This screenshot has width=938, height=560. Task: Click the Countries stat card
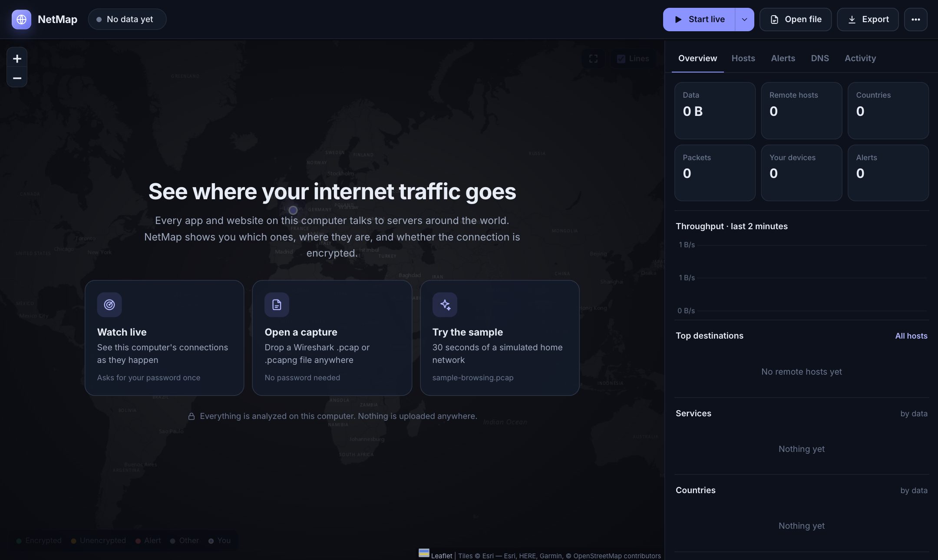(888, 111)
